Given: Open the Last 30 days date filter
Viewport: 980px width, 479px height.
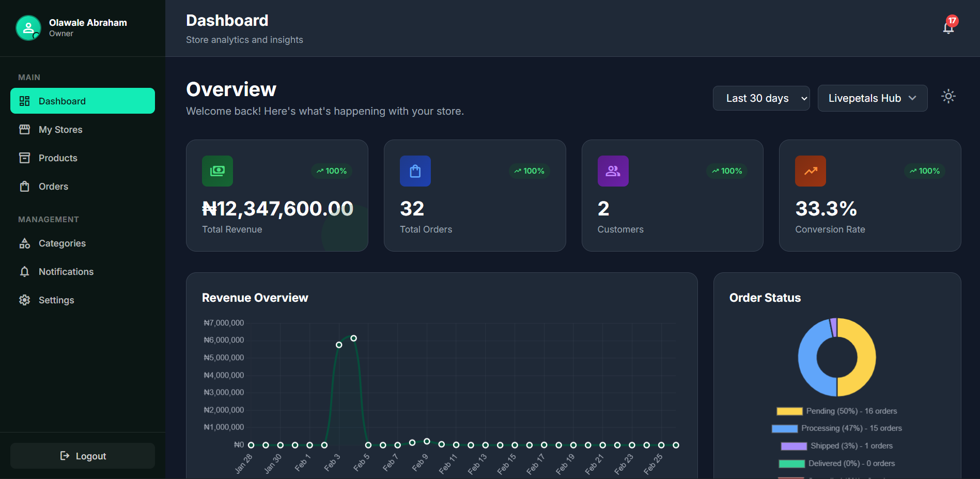Looking at the screenshot, I should (761, 98).
